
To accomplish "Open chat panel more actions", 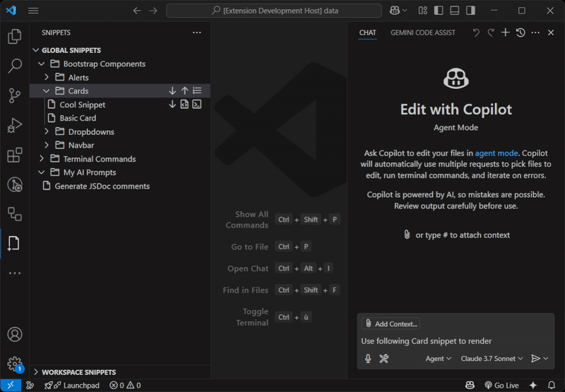I will pos(535,32).
